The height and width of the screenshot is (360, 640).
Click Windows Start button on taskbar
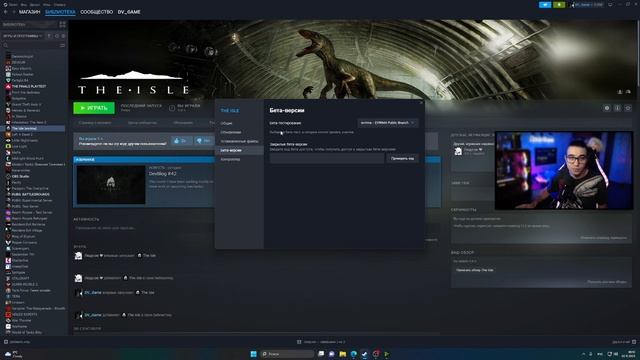[253, 353]
